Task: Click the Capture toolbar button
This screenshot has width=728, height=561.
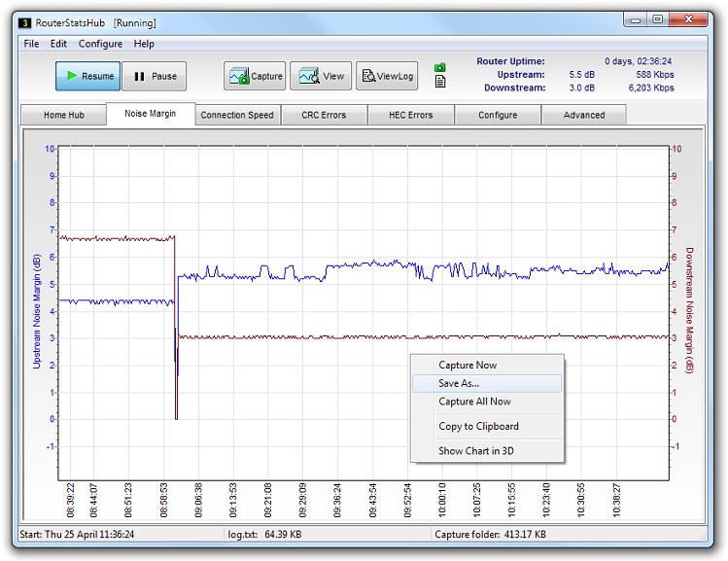Action: (x=255, y=76)
